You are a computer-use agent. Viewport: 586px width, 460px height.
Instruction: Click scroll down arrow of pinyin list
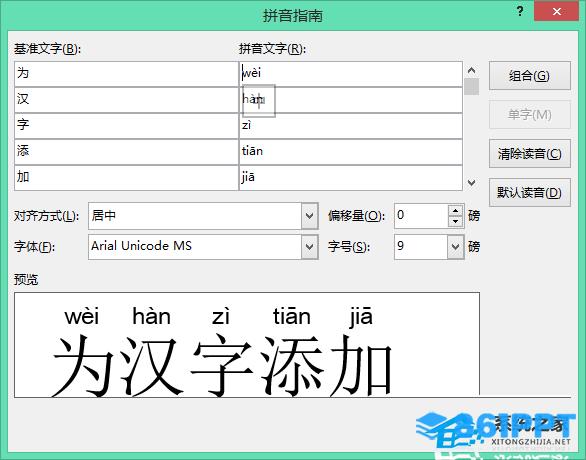tap(472, 183)
